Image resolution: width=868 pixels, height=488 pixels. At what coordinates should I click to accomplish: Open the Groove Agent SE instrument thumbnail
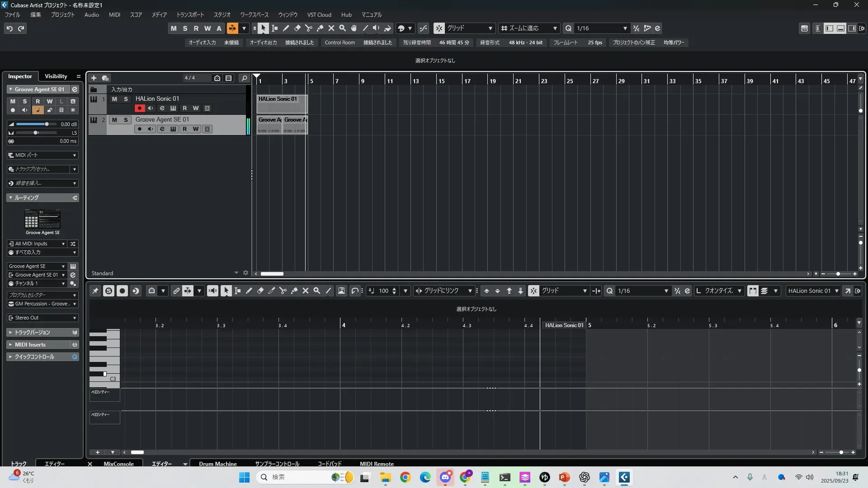(x=42, y=219)
